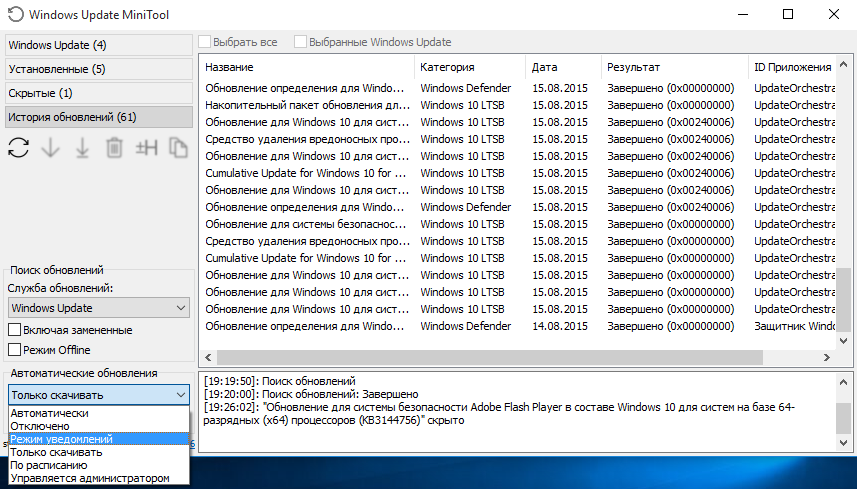The image size is (857, 489).
Task: Click the trash uninstall updates icon
Action: [114, 149]
